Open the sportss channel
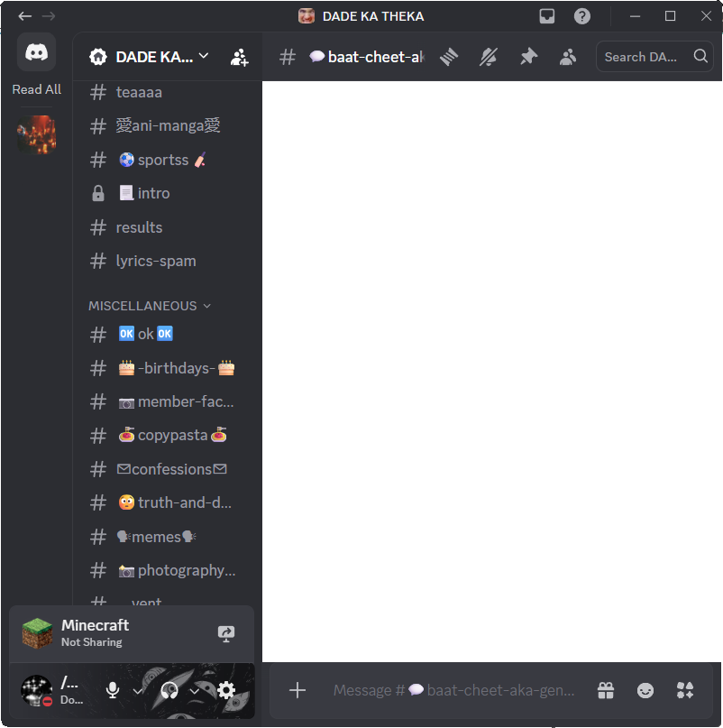Viewport: 723px width, 728px height. [x=168, y=160]
